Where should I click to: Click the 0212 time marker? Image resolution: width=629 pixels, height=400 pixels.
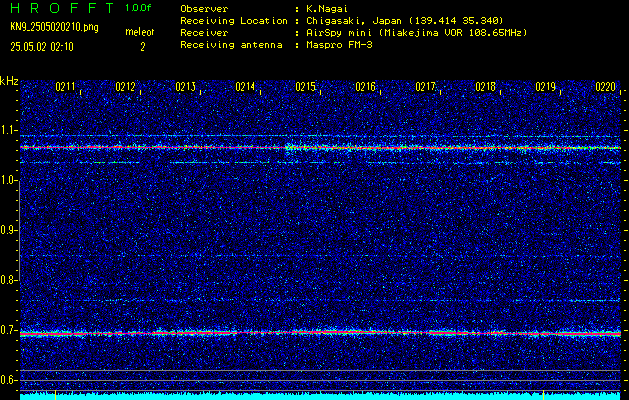click(125, 87)
